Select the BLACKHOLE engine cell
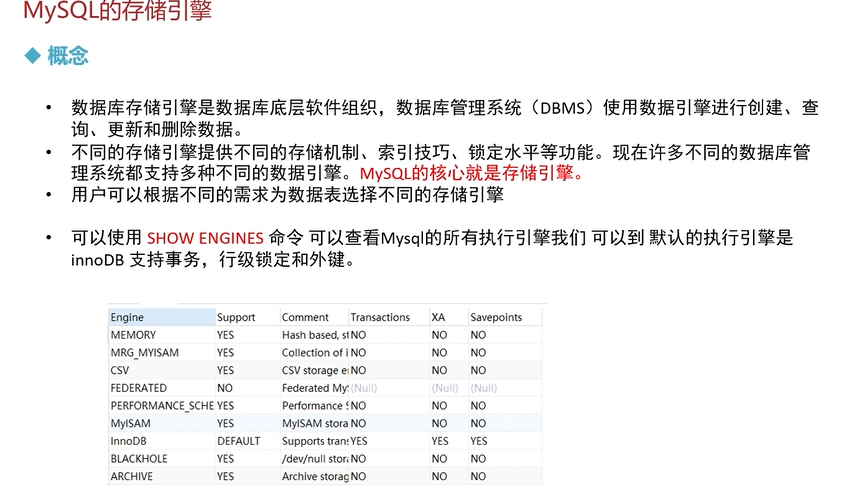Viewport: 851px width, 501px height. point(162,459)
